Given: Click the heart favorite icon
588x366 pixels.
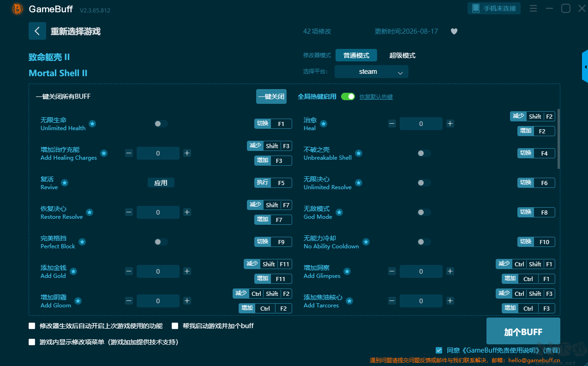Looking at the screenshot, I should [454, 31].
